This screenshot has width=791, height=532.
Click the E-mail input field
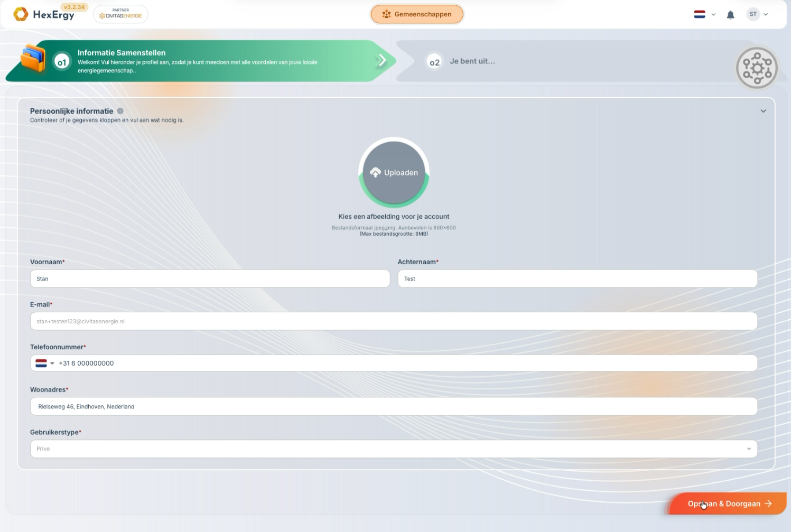(394, 321)
